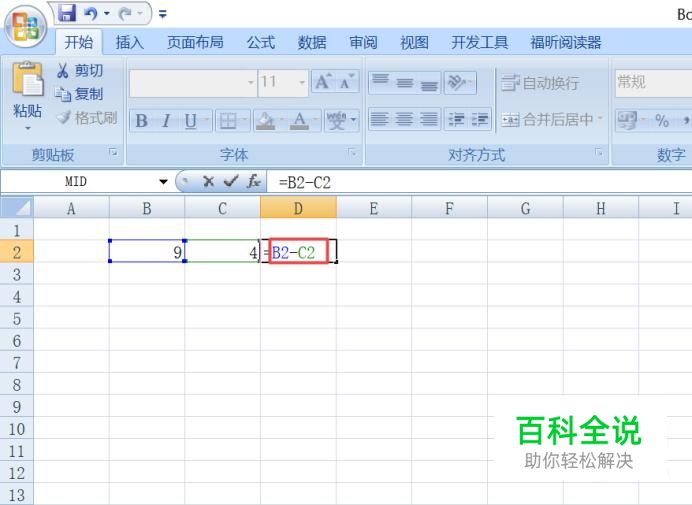Apply font color A
Viewport: 692px width, 505px height.
(x=299, y=121)
